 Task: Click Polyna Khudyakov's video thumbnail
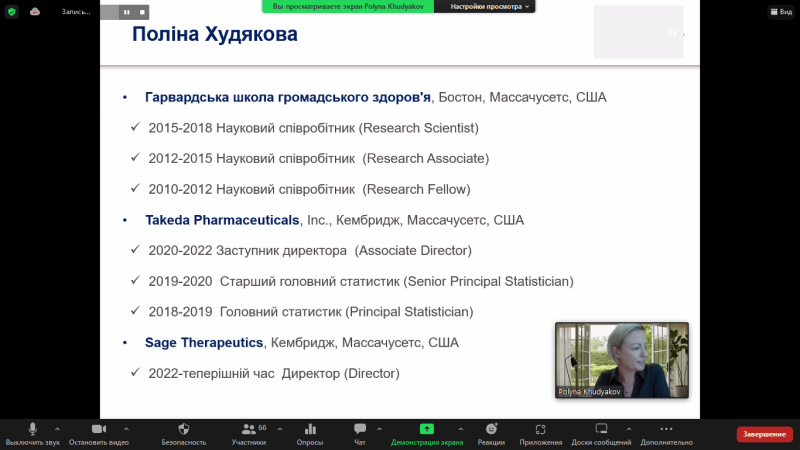click(622, 360)
